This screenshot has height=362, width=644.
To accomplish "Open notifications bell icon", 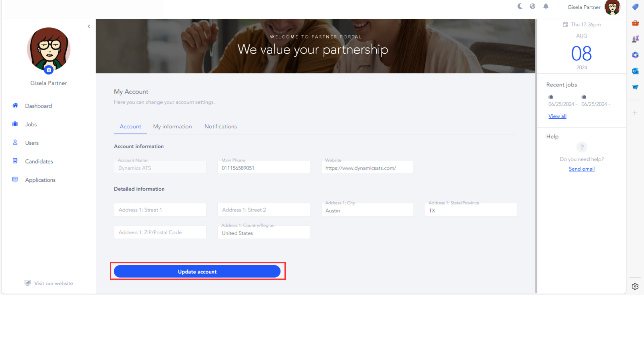I will 546,6.
